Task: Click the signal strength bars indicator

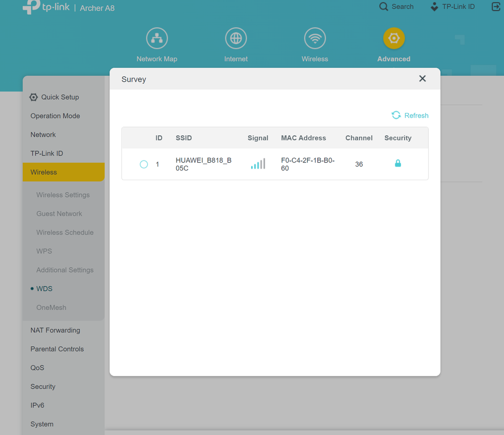Action: (258, 164)
